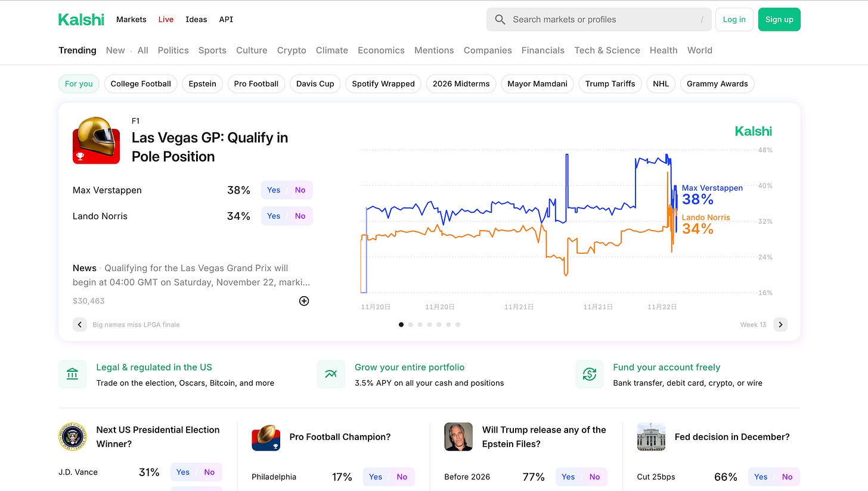Select the Trump Tariffs chip
868x491 pixels.
coord(610,83)
